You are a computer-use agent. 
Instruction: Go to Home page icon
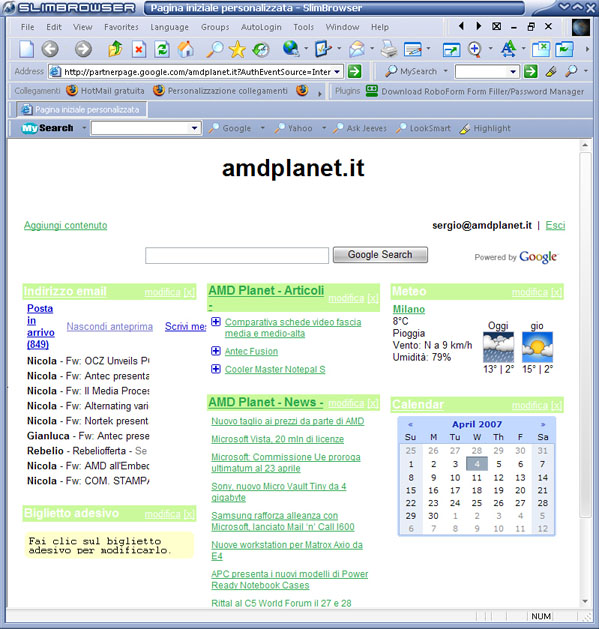point(186,49)
